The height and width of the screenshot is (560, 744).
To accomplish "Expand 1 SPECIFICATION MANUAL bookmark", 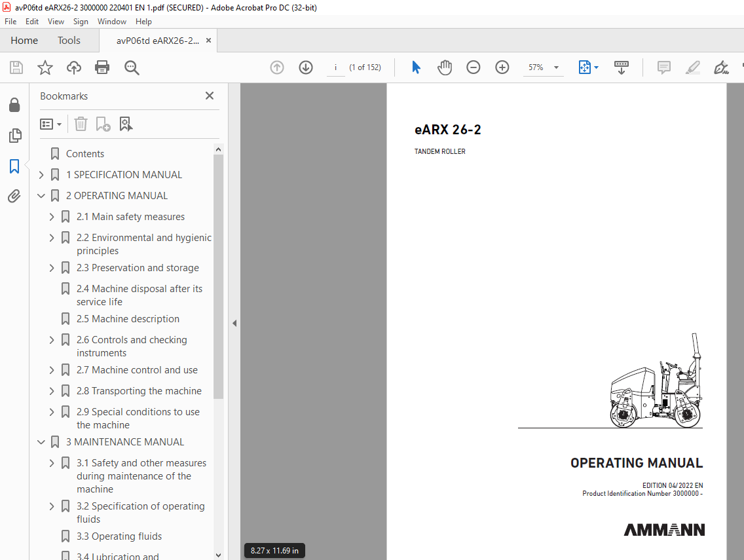I will pos(41,175).
